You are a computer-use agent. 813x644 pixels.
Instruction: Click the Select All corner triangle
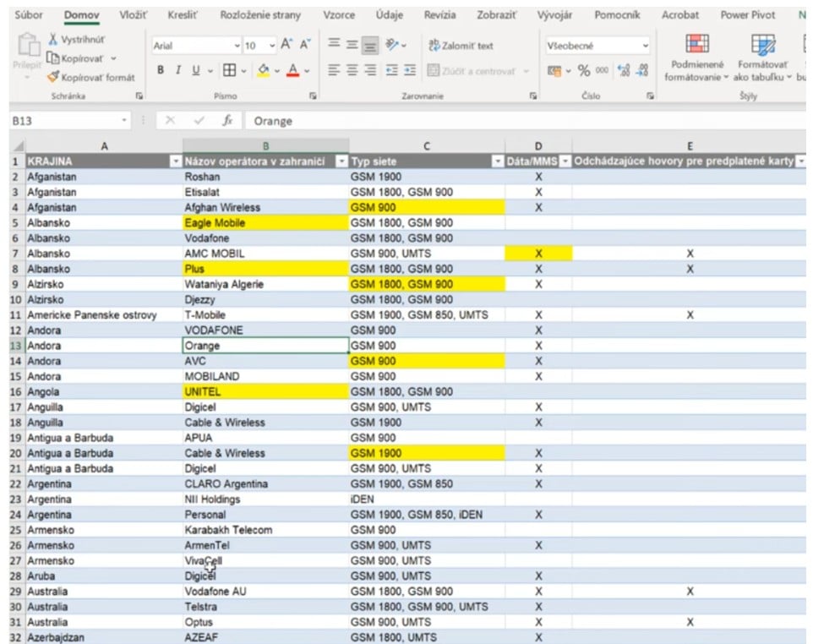[x=18, y=146]
